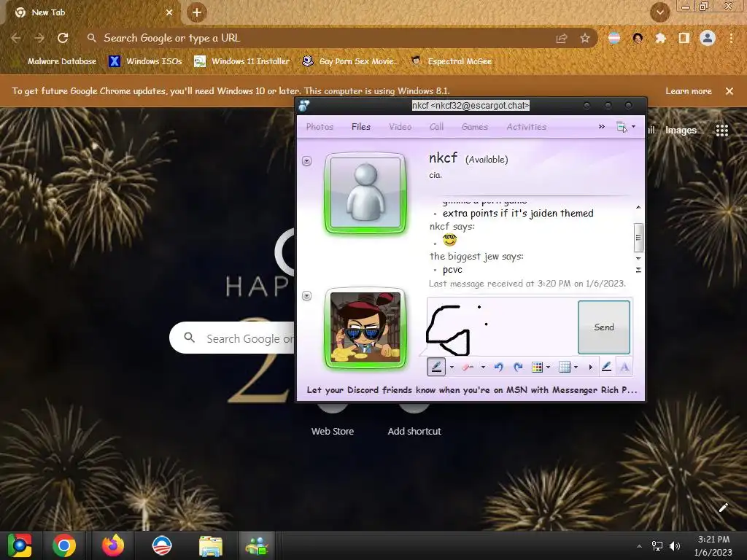Viewport: 747px width, 560px height.
Task: Go forward in Chrome
Action: pos(39,38)
